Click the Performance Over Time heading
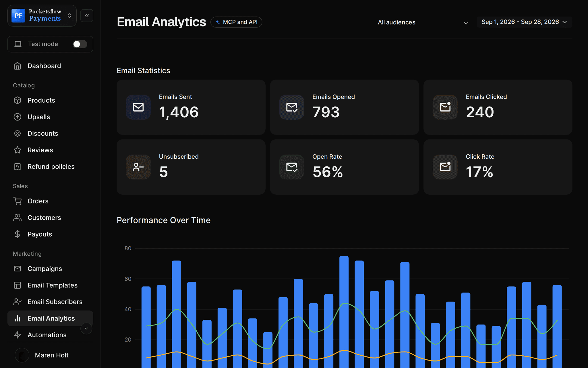 point(164,220)
